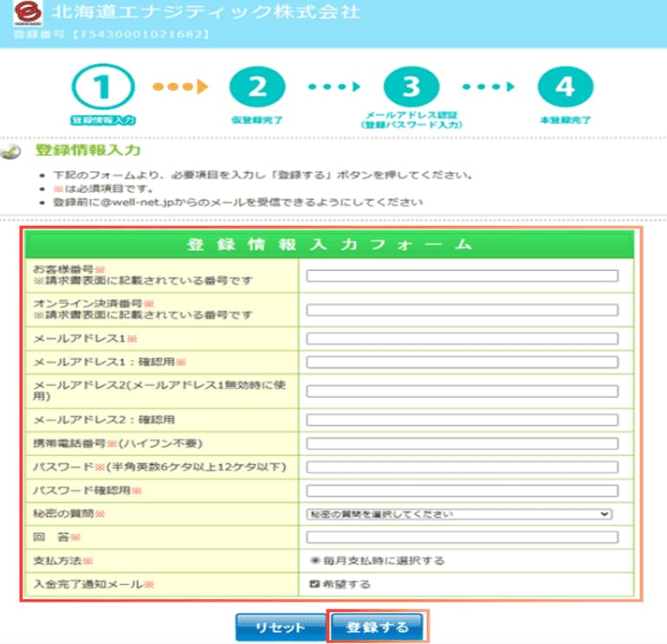The image size is (667, 644).
Task: Open the 秘密の質問 dropdown
Action: coord(460,514)
